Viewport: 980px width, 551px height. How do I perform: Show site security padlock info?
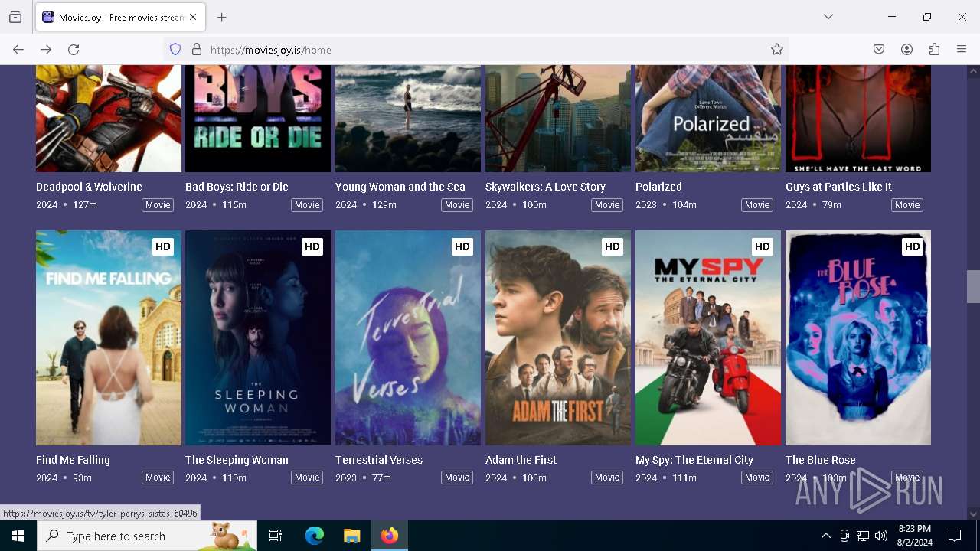[x=197, y=50]
